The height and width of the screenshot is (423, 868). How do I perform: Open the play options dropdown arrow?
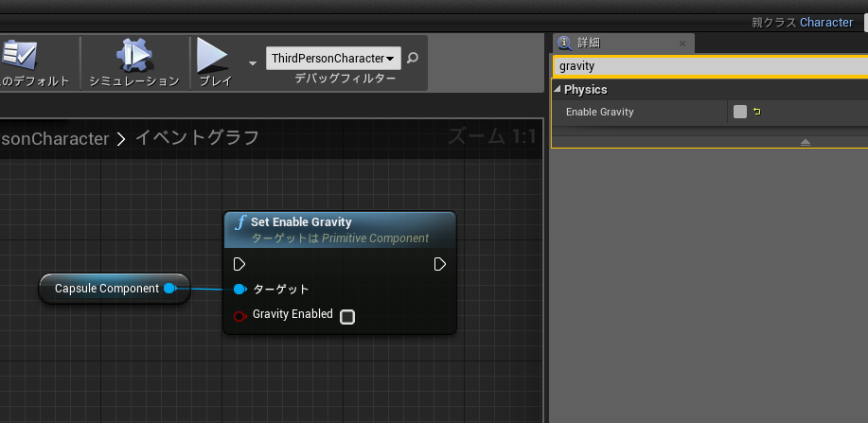pos(253,63)
